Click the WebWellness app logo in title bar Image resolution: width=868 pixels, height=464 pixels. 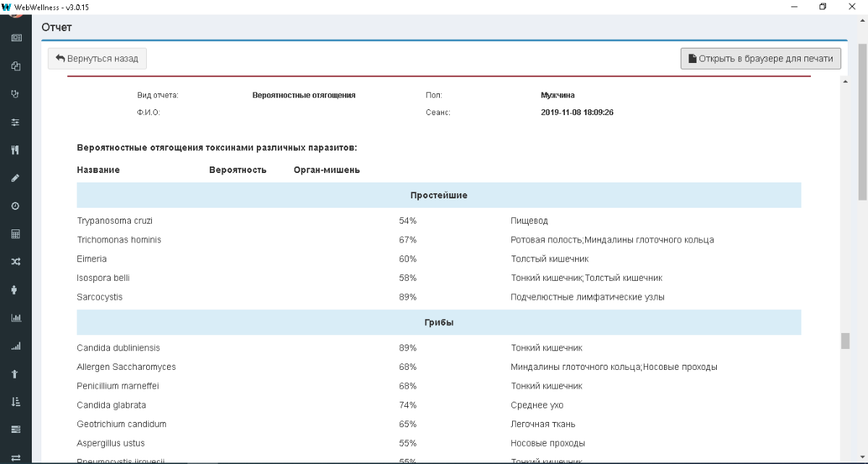coord(7,7)
